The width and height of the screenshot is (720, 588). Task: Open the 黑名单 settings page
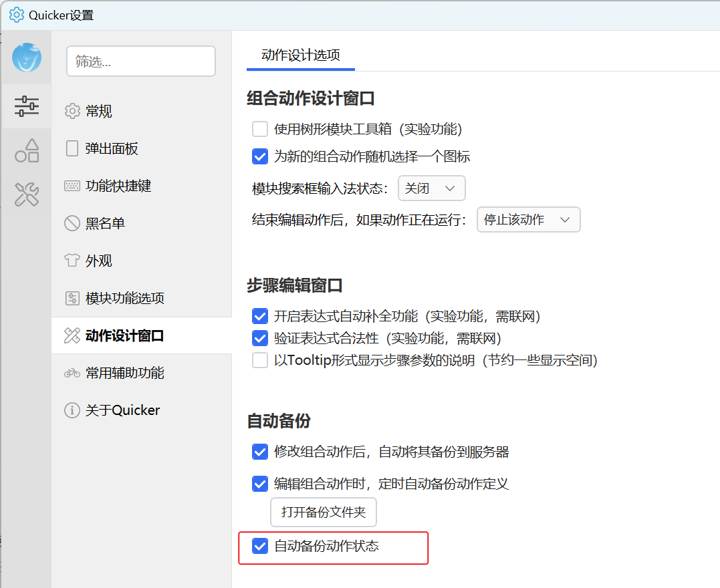(142, 223)
